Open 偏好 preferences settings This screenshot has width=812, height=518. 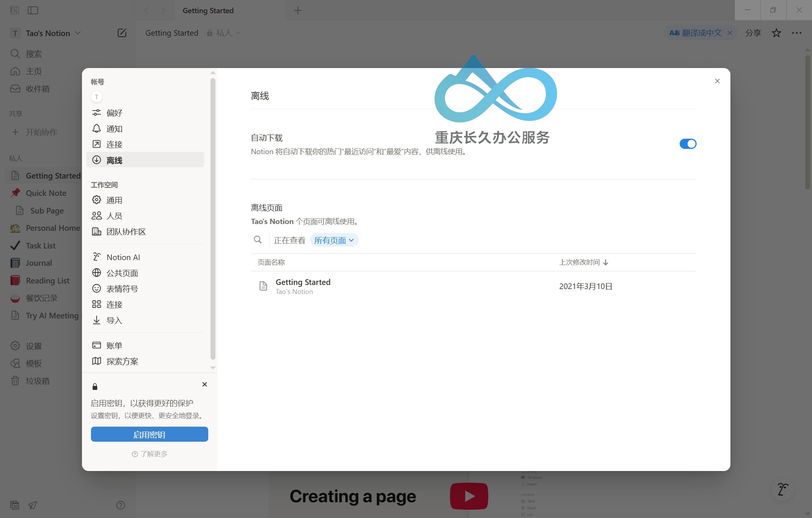click(x=145, y=113)
